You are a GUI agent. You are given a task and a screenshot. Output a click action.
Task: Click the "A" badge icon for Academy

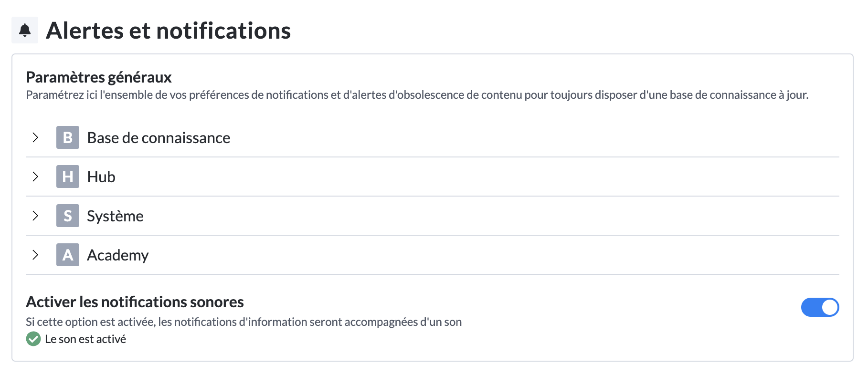point(68,255)
